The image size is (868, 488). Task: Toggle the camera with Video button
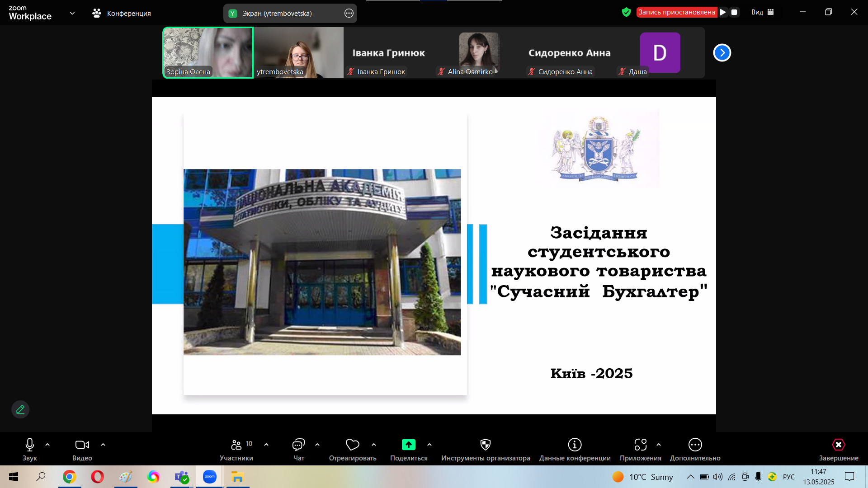pos(82,445)
